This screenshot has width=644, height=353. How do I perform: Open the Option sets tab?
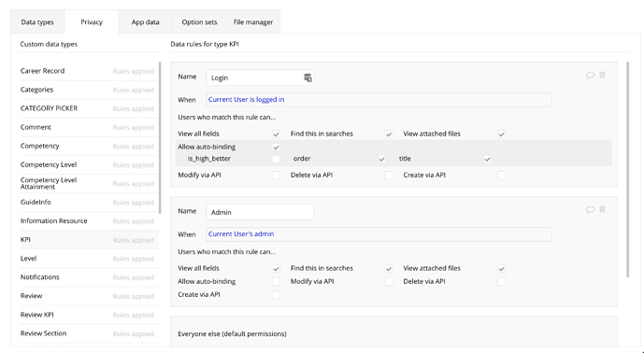[199, 22]
